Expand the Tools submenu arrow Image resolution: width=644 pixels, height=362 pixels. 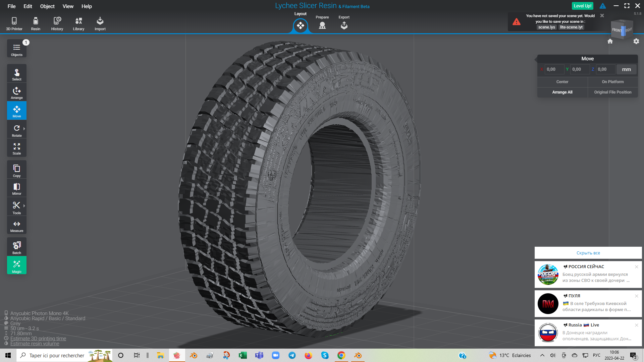coord(24,206)
